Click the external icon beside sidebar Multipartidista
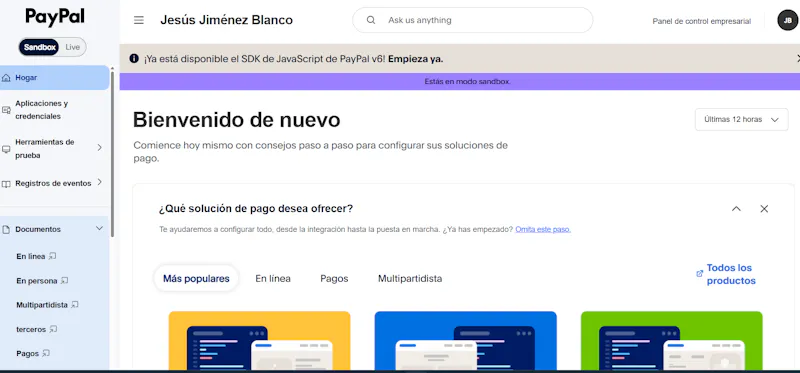 [74, 305]
